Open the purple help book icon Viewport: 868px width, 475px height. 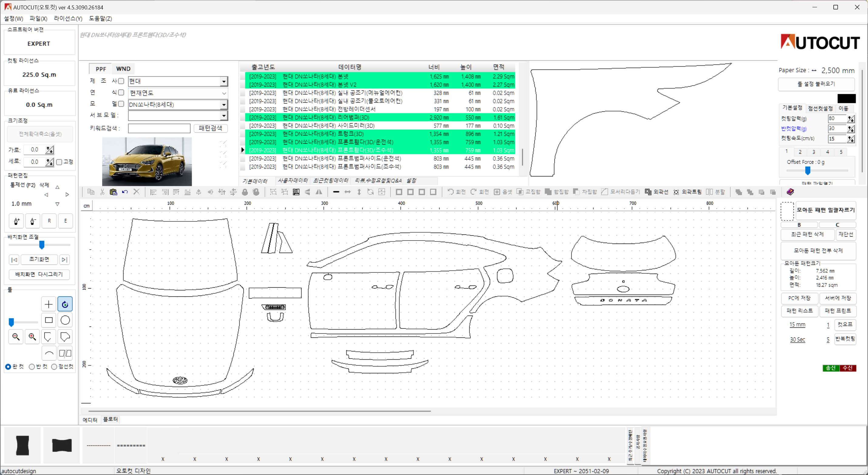pos(790,192)
